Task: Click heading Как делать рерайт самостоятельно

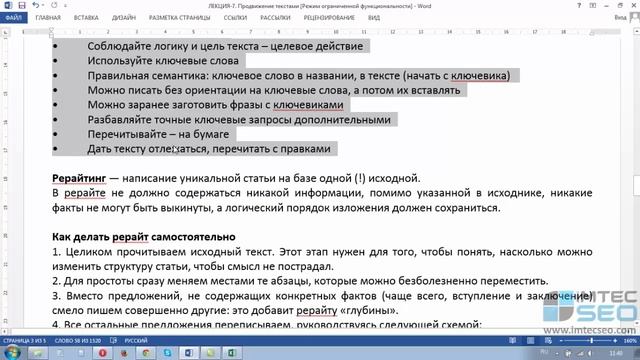Action: [x=144, y=237]
